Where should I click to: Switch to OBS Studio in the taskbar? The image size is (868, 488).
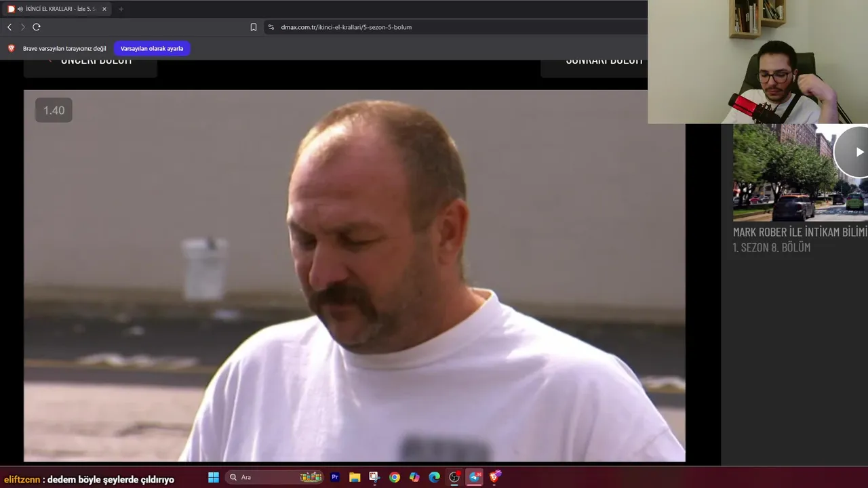[454, 477]
